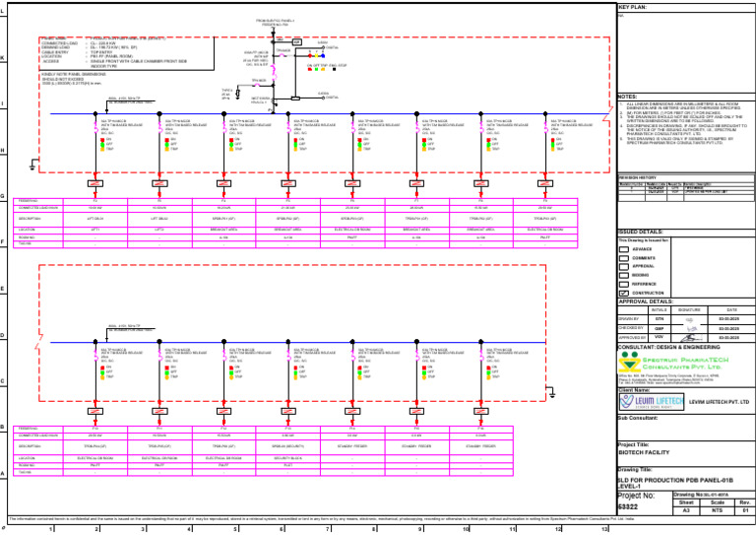Click the red R phase indicator lamp
756x535 pixels.
pos(310,56)
